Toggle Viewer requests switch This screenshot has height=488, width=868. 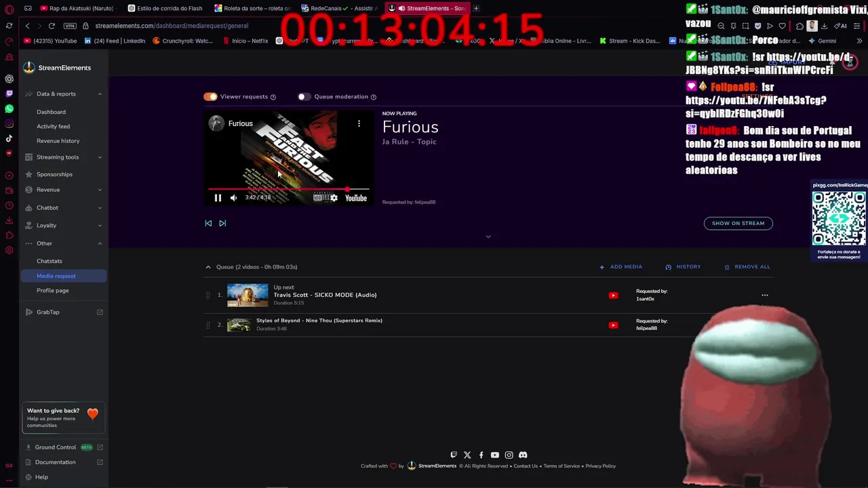[210, 97]
